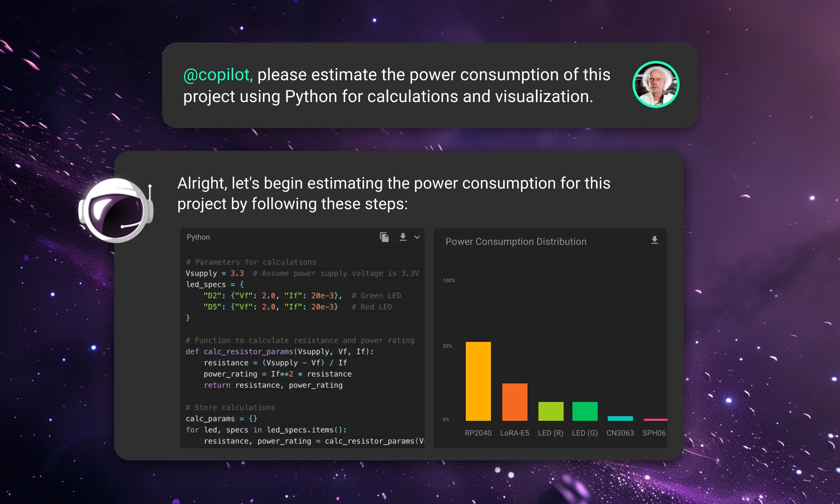Select the yellow RP2040 bar
The height and width of the screenshot is (504, 840).
[478, 381]
